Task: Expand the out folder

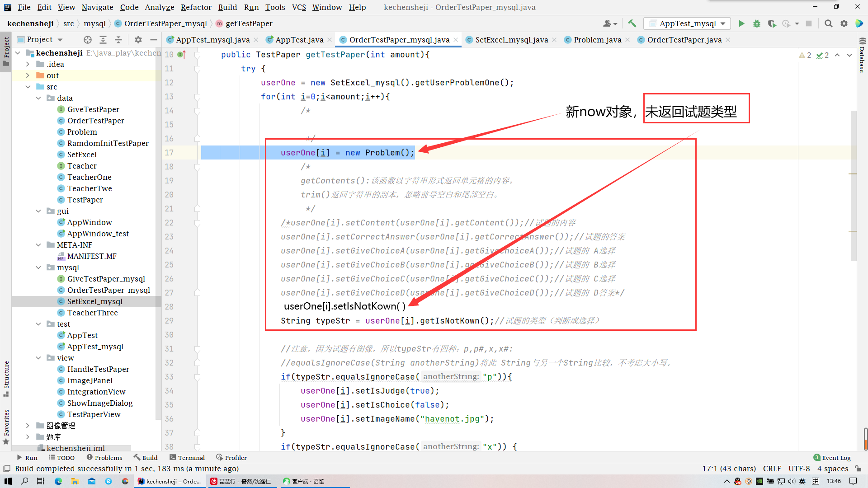Action: point(28,75)
